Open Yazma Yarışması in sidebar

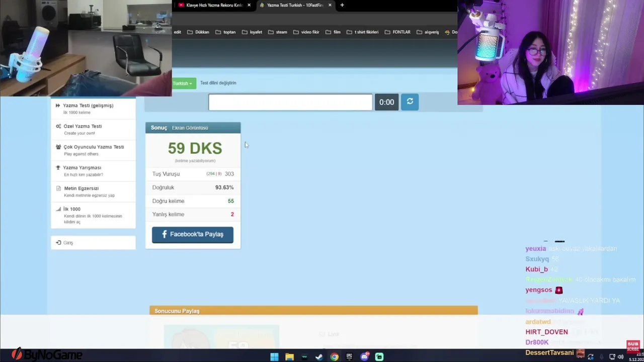point(93,170)
